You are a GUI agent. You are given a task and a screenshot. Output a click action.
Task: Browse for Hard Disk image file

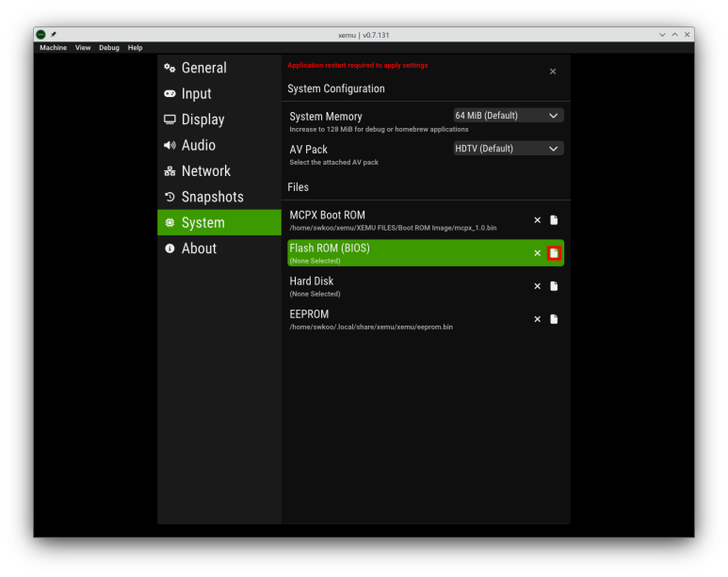(x=554, y=286)
